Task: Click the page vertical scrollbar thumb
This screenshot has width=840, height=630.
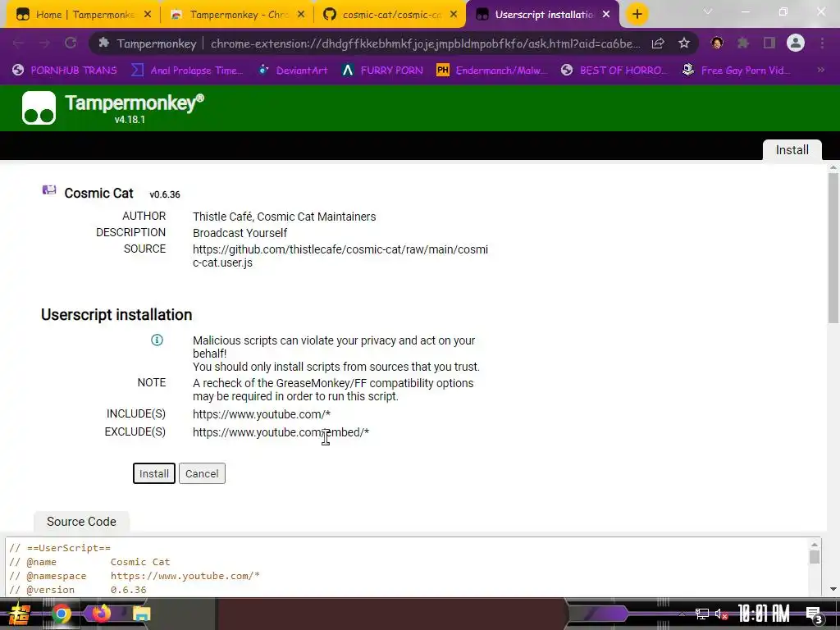Action: point(833,248)
